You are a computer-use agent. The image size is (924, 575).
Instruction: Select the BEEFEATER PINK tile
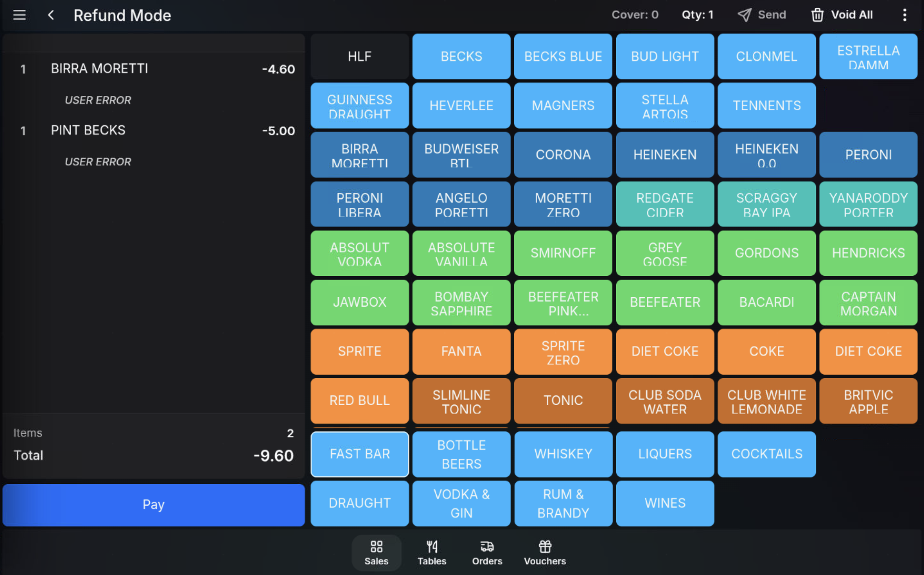click(563, 302)
